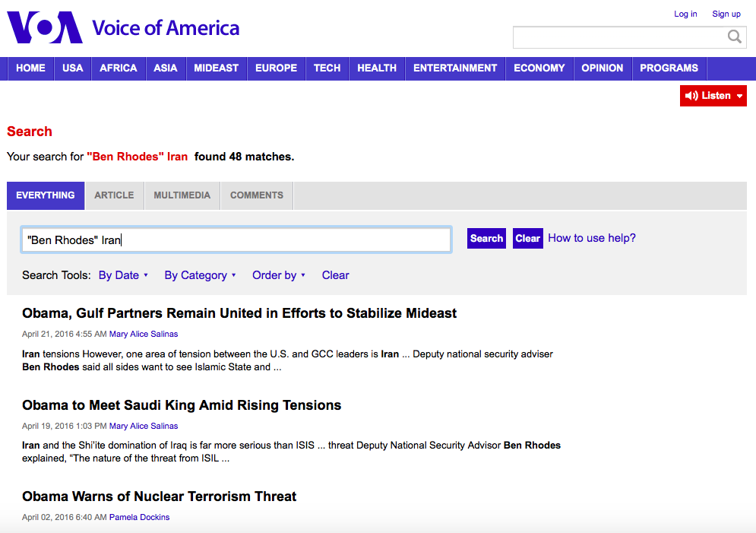The width and height of the screenshot is (756, 533).
Task: Open the EUROPE section
Action: pyautogui.click(x=276, y=68)
